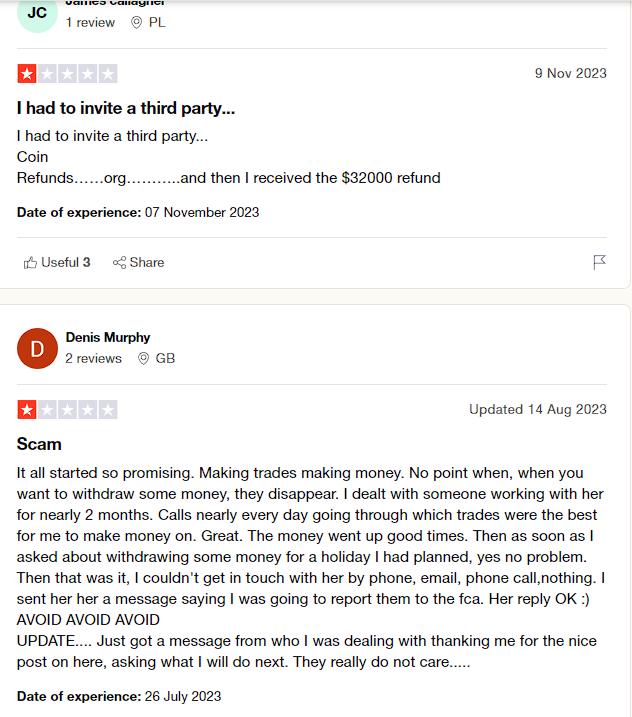Click the Updated 14 Aug 2023 date
This screenshot has height=717, width=632.
538,409
